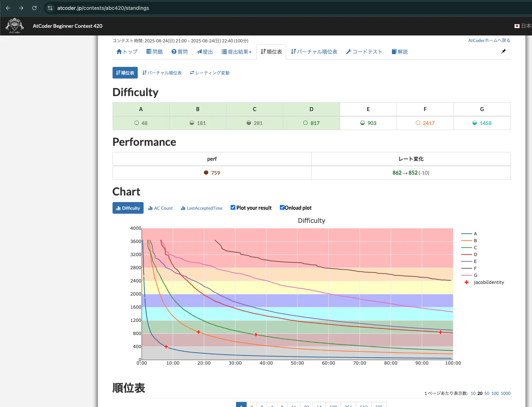Show 10 rows per page
The image size is (532, 407).
(473, 393)
